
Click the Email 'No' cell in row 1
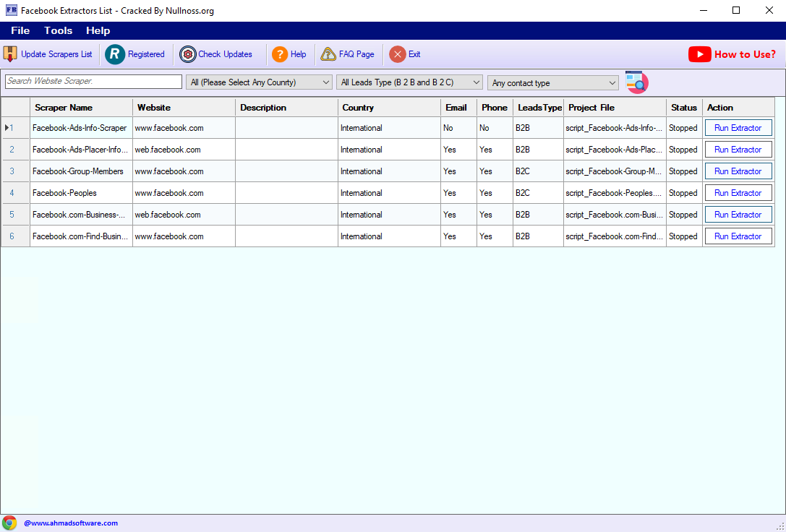point(458,128)
